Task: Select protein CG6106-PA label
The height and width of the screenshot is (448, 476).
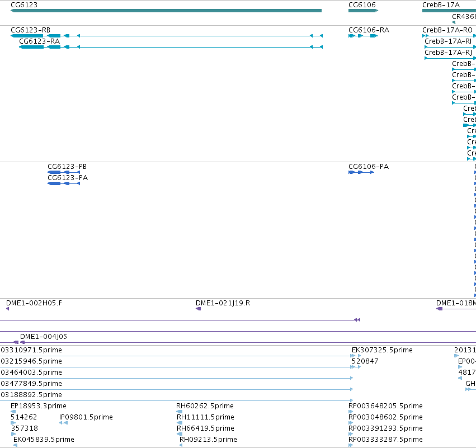Action: pos(369,167)
